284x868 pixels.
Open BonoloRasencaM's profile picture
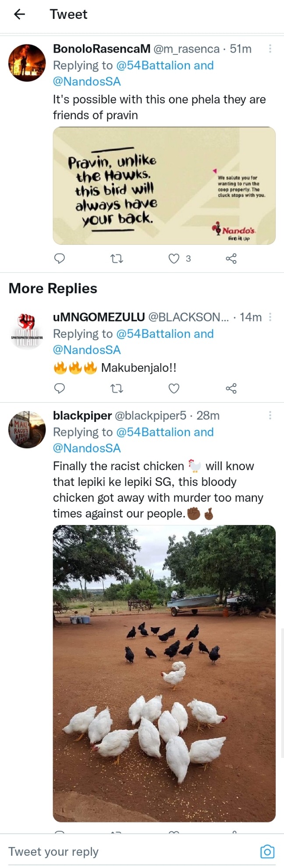pos(27,63)
